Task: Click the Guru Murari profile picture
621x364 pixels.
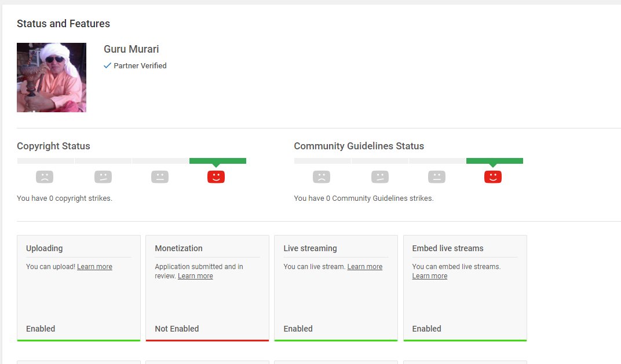Action: point(52,78)
